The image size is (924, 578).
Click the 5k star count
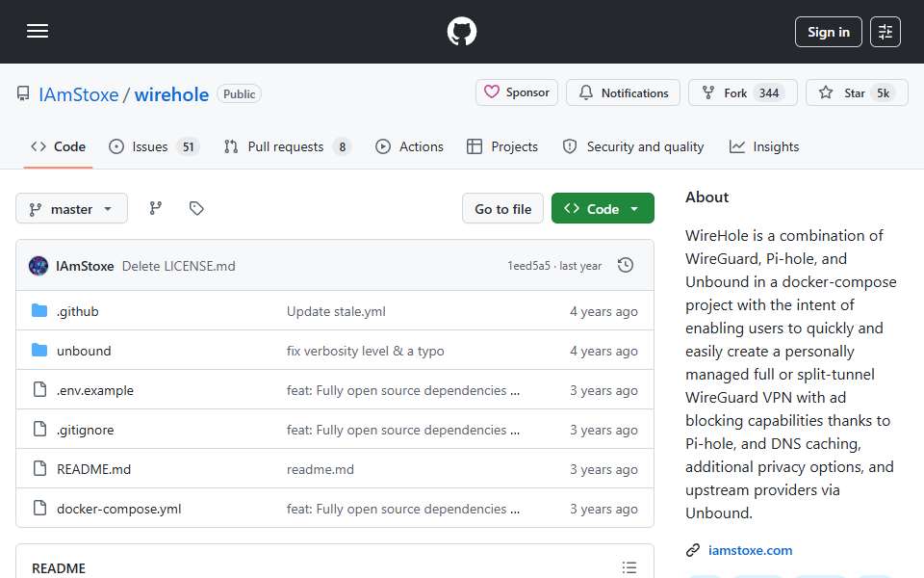coord(883,93)
